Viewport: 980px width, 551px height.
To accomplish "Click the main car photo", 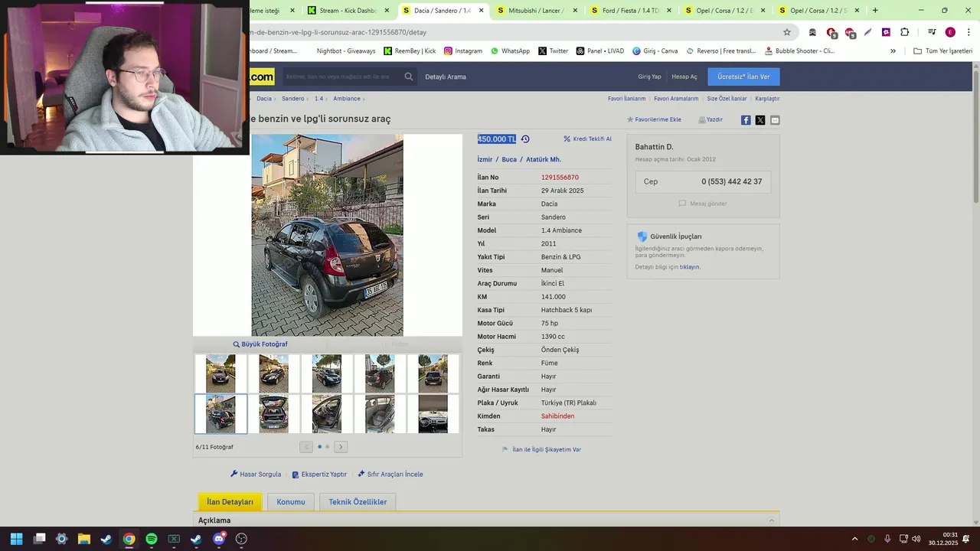I will point(327,235).
